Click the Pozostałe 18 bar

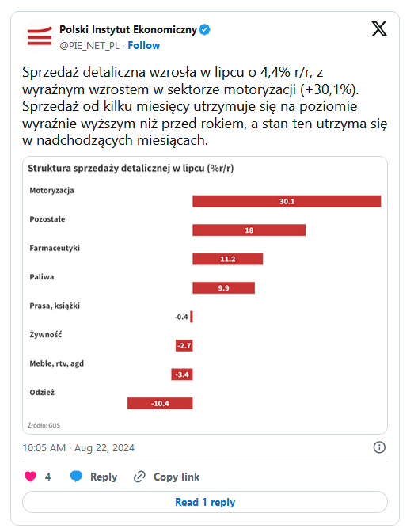(249, 230)
